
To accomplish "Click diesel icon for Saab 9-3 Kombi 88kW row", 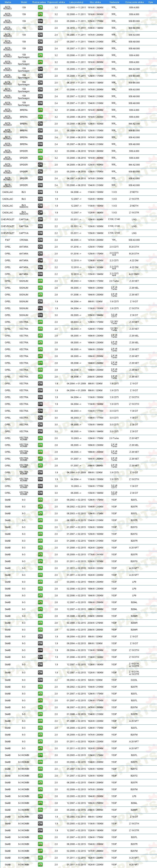I will pos(40,817).
